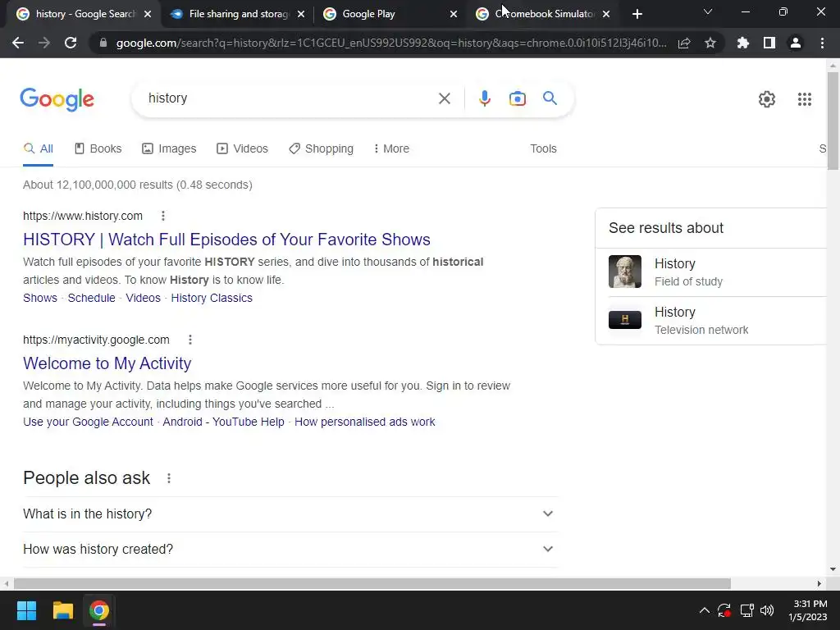840x630 pixels.
Task: Share this page via address bar icon
Action: pyautogui.click(x=684, y=43)
